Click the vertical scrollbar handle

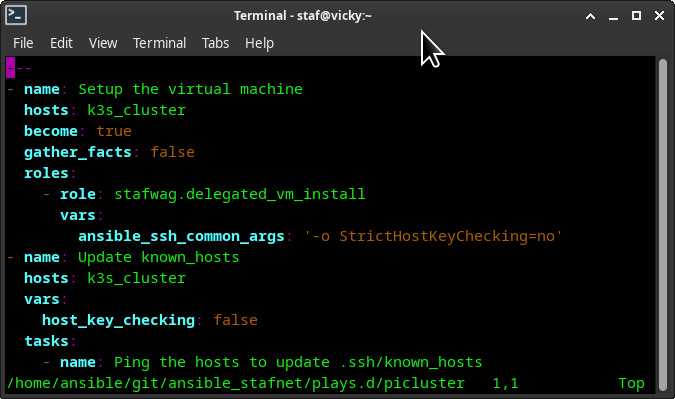663,223
